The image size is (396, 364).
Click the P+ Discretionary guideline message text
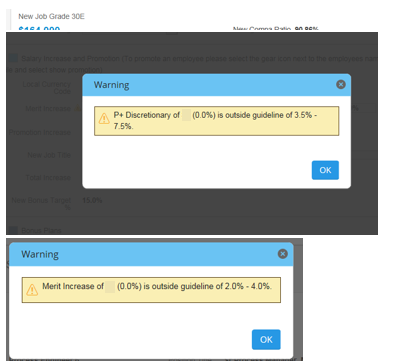pyautogui.click(x=215, y=121)
